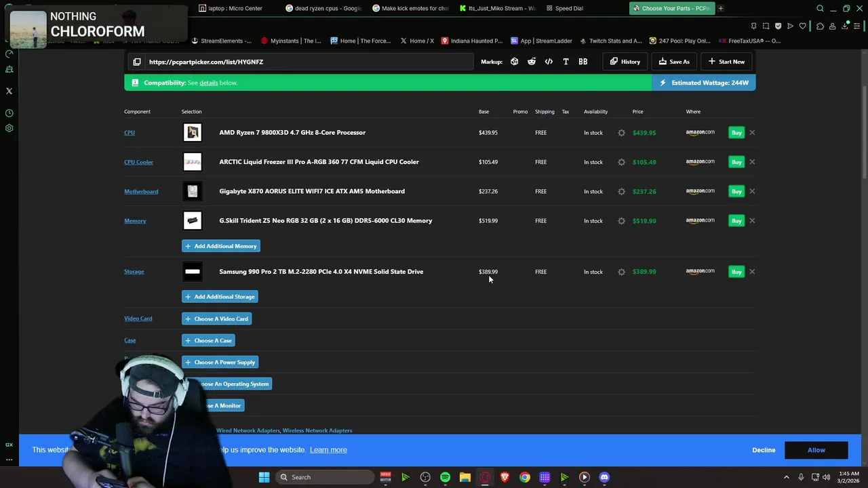The height and width of the screenshot is (488, 868).
Task: Click the Save As button
Action: 674,62
